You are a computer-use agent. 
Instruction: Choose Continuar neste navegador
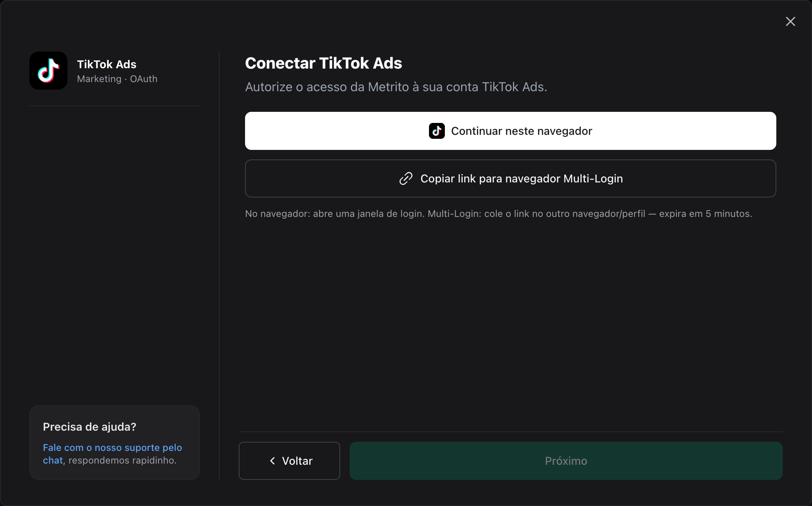click(510, 131)
